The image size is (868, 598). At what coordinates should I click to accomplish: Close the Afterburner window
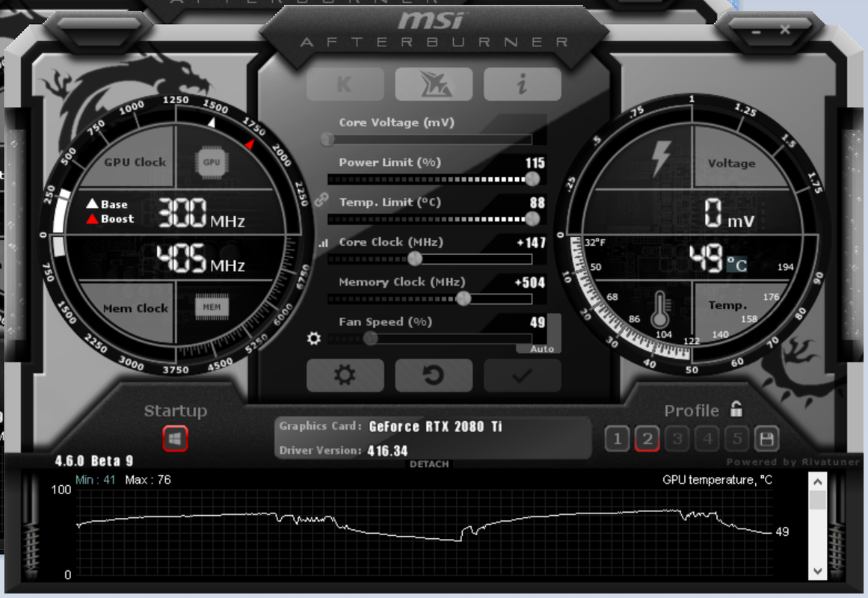pos(785,29)
